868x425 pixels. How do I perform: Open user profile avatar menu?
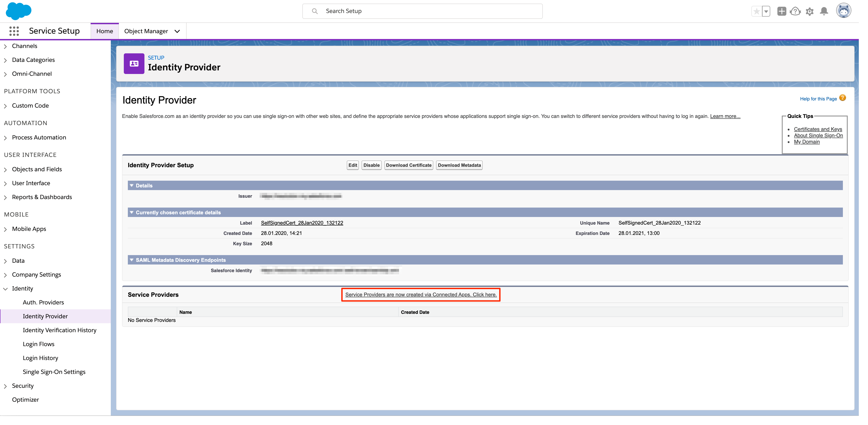844,11
